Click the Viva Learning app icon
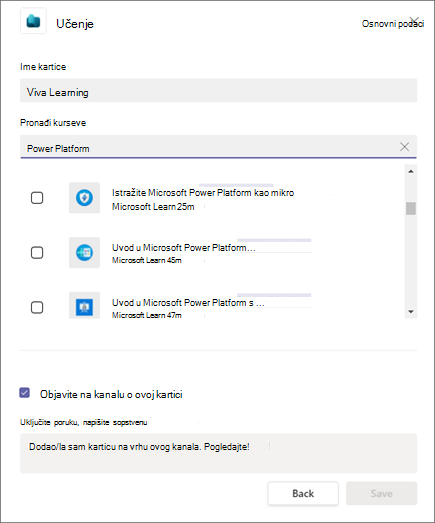 pos(33,22)
